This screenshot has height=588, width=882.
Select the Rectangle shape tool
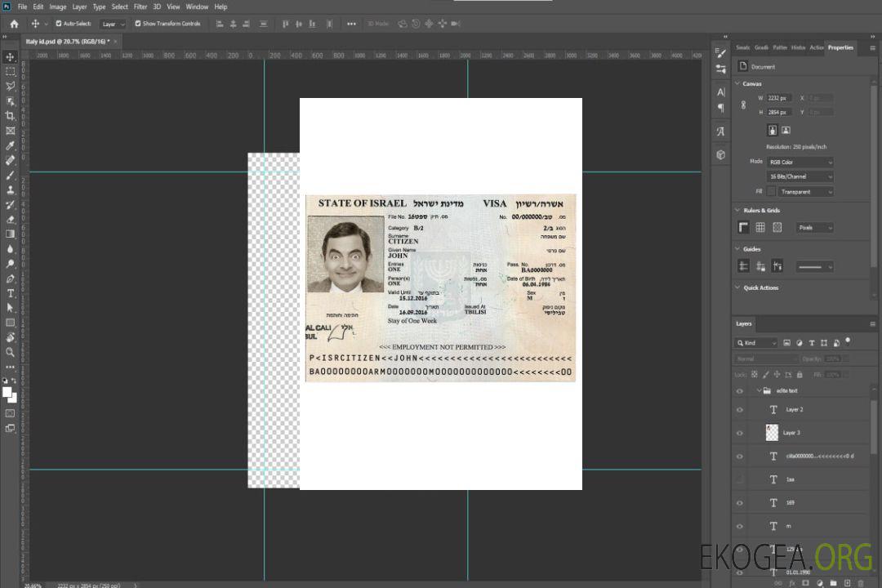tap(10, 323)
